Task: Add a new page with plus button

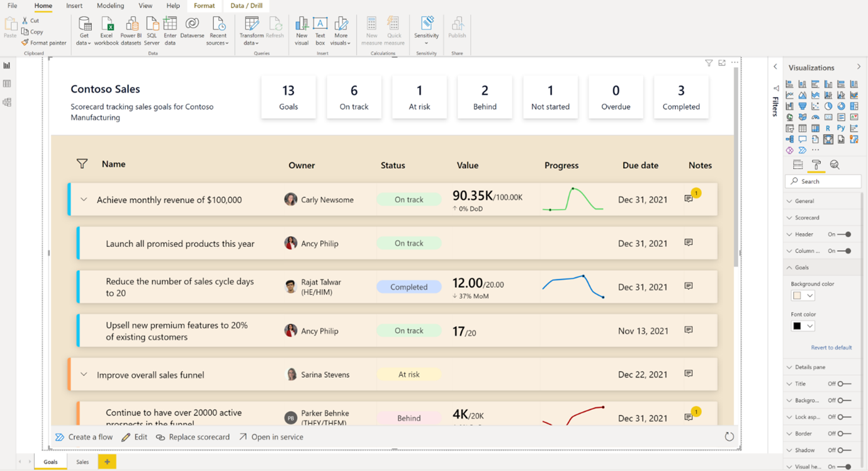Action: (107, 462)
